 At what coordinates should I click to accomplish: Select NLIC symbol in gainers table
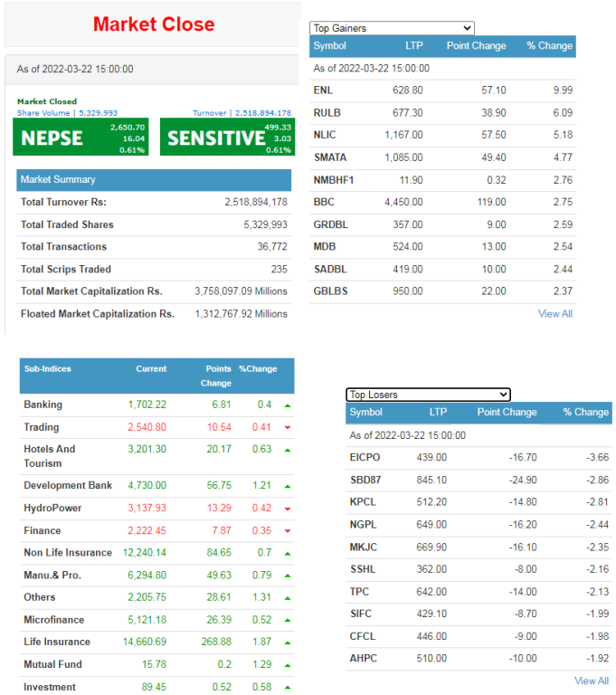(325, 135)
